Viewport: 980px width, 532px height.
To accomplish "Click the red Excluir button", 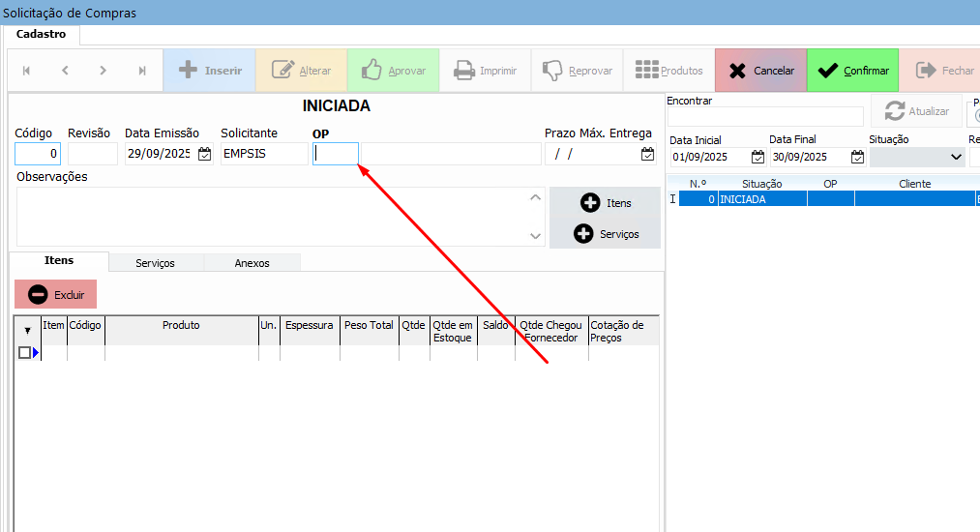I will pos(56,294).
